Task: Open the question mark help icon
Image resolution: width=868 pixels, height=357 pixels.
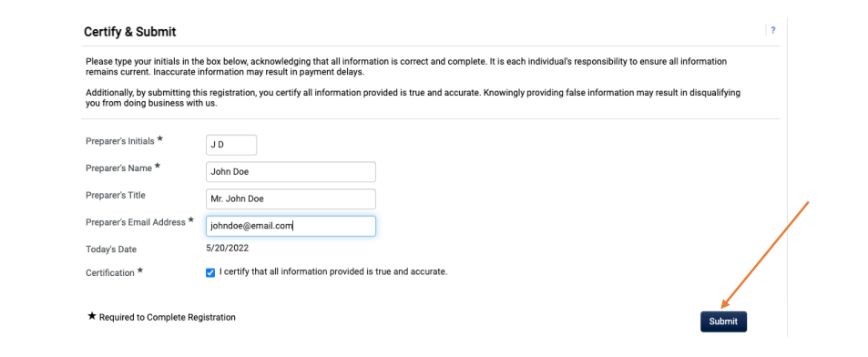Action: [x=772, y=30]
